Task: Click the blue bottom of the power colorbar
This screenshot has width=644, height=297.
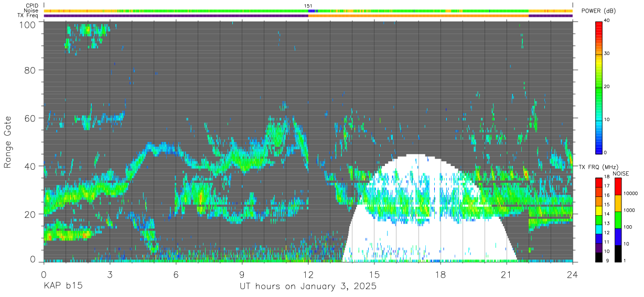Action: point(599,148)
